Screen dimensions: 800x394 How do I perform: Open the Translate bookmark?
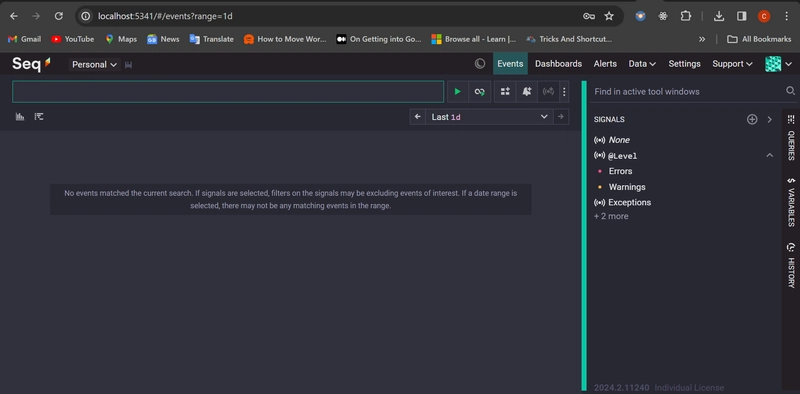[212, 39]
